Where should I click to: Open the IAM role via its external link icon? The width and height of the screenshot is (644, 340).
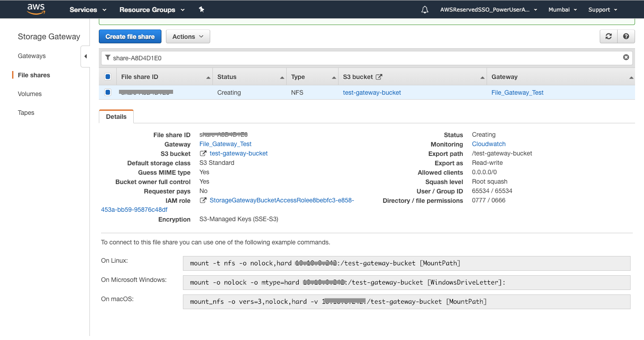(x=203, y=200)
